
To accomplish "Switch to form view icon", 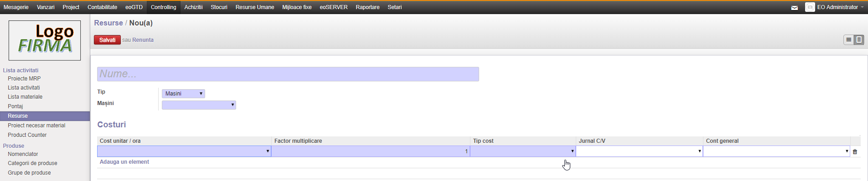I will point(859,40).
